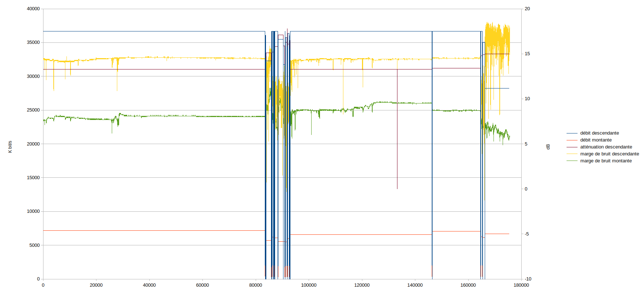Select the "K bit/s" left axis title
The width and height of the screenshot is (644, 294).
(10, 147)
